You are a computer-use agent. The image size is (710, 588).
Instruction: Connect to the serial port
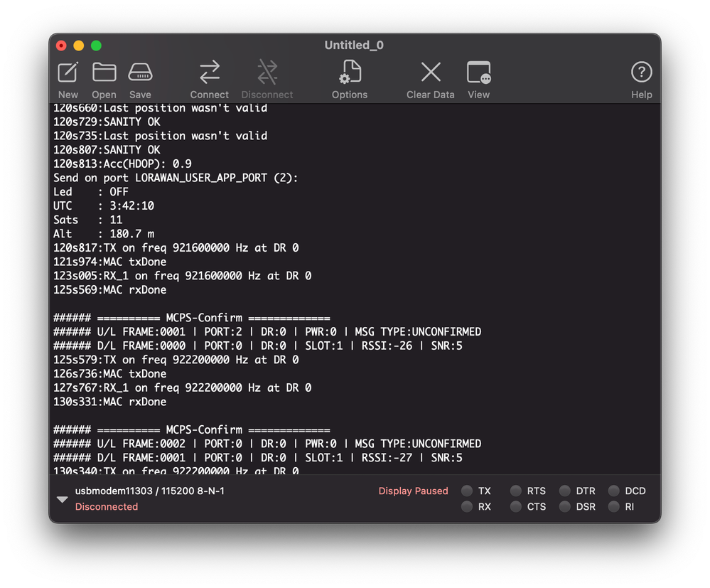(x=209, y=80)
